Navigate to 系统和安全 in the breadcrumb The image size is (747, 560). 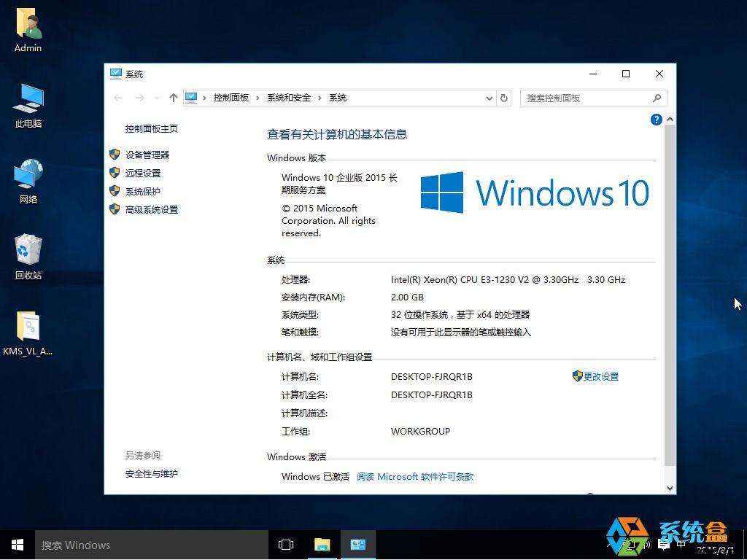click(x=290, y=97)
